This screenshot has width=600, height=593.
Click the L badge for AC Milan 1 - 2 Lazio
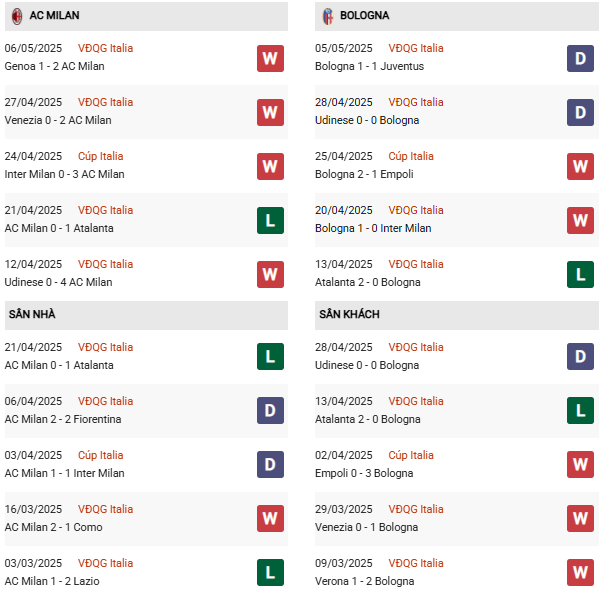pos(270,573)
